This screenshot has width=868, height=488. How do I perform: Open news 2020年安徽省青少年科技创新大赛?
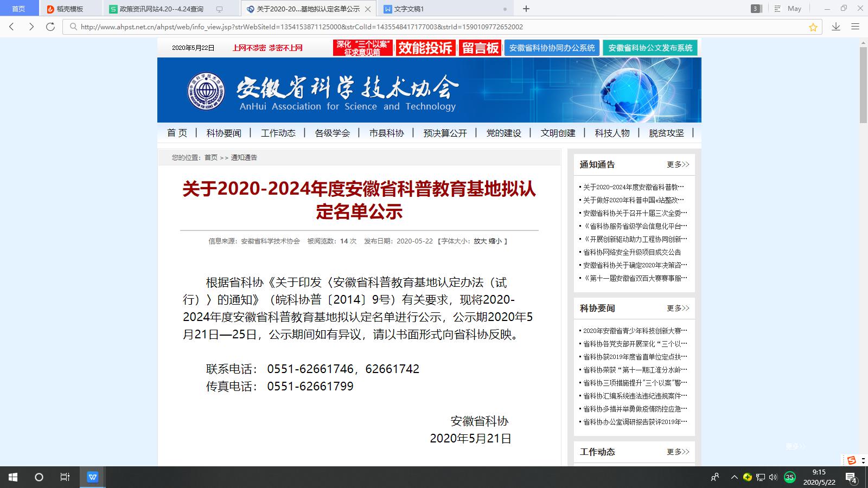tap(635, 330)
